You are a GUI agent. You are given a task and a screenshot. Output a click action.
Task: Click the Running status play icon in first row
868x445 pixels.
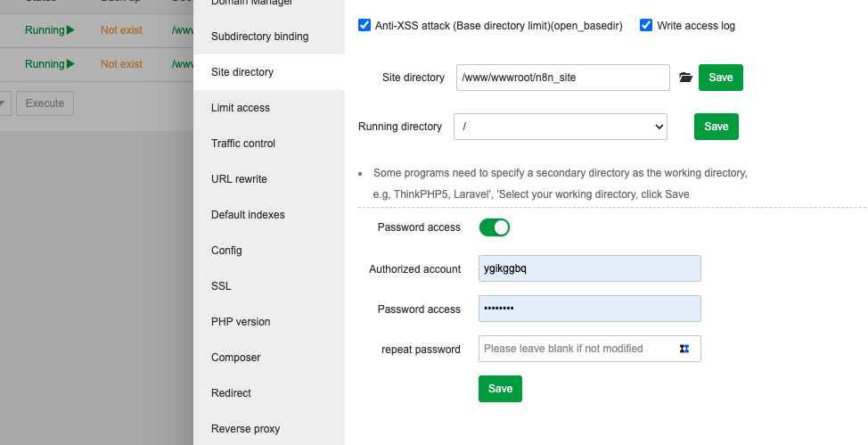tap(70, 30)
